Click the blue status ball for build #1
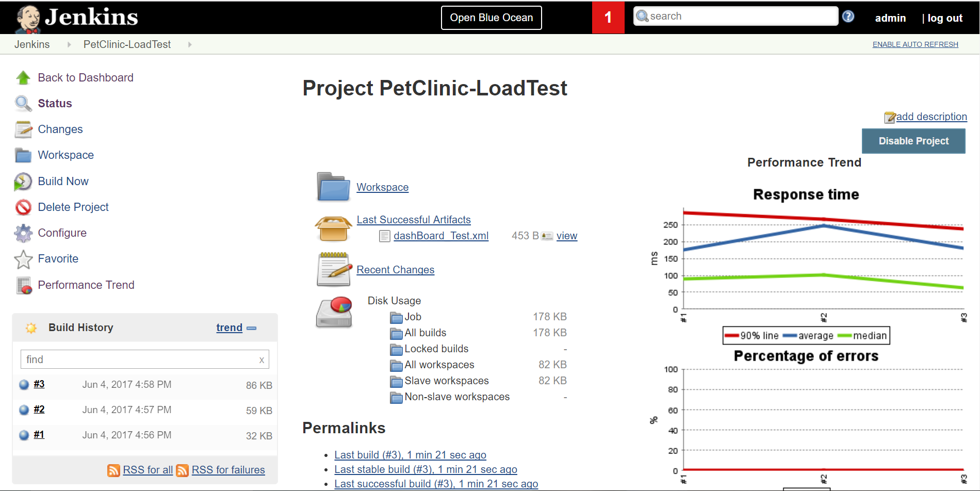This screenshot has height=491, width=980. (x=24, y=435)
